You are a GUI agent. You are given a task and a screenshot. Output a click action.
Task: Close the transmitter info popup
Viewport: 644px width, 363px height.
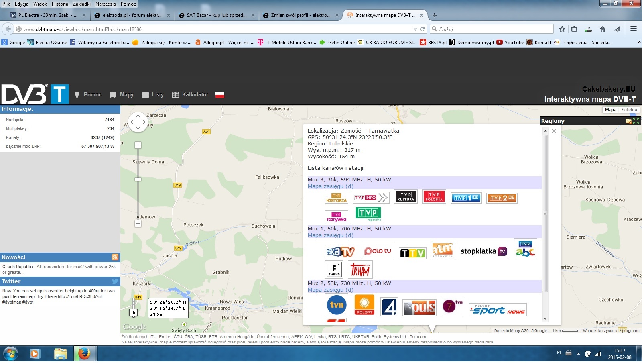pos(555,131)
